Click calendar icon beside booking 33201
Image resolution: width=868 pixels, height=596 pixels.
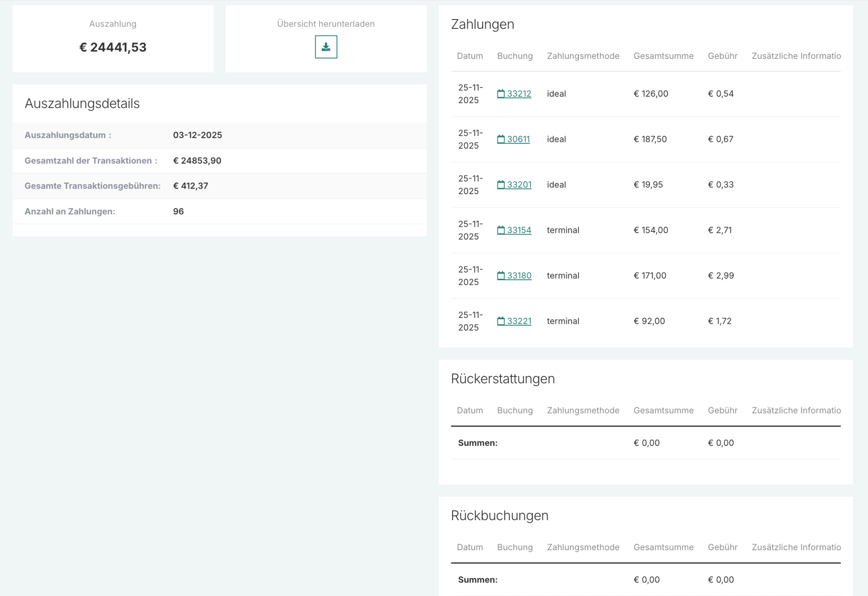[501, 185]
